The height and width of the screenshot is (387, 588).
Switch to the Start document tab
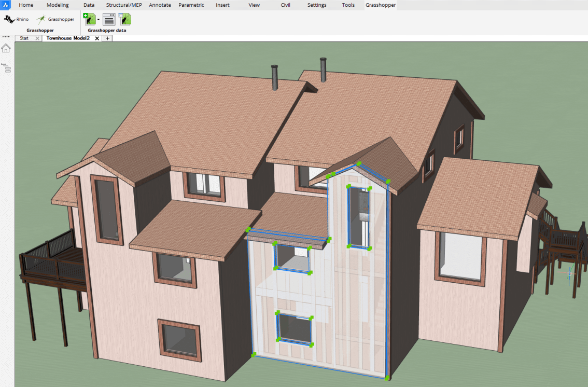click(x=24, y=38)
